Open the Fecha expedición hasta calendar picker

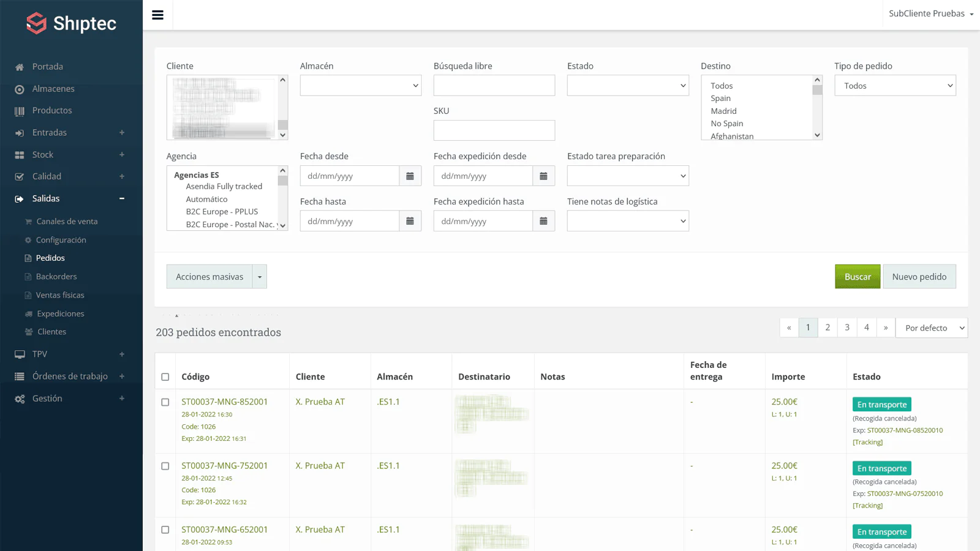pyautogui.click(x=543, y=221)
